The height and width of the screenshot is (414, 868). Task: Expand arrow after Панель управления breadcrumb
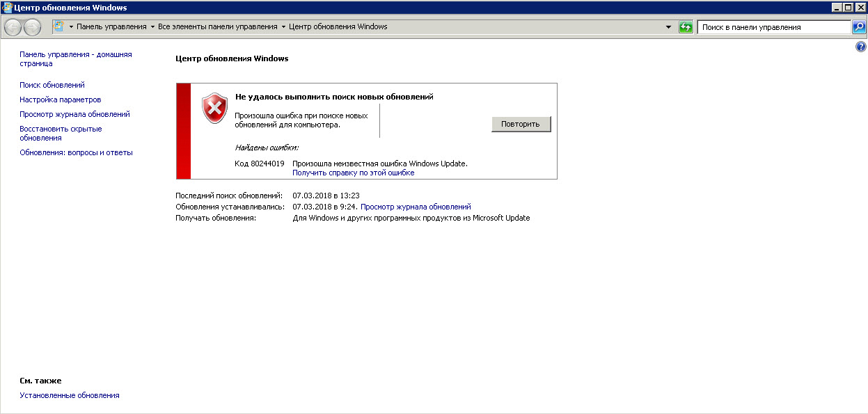(x=152, y=27)
